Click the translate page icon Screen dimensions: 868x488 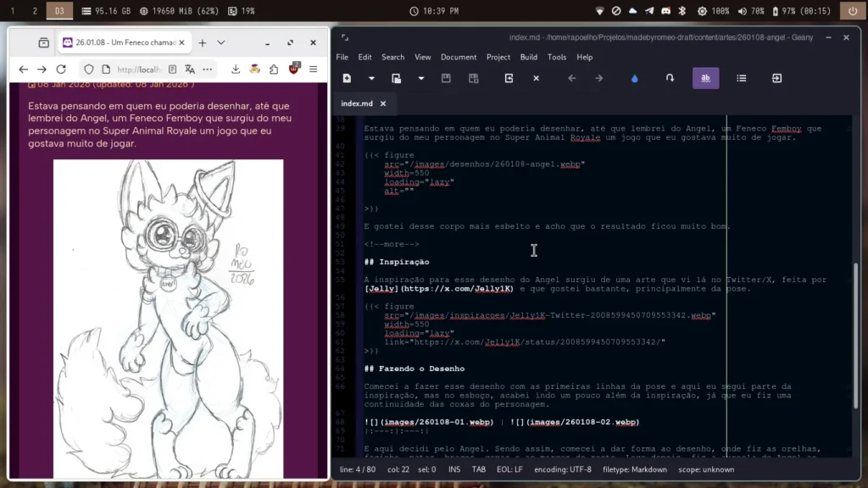click(190, 69)
